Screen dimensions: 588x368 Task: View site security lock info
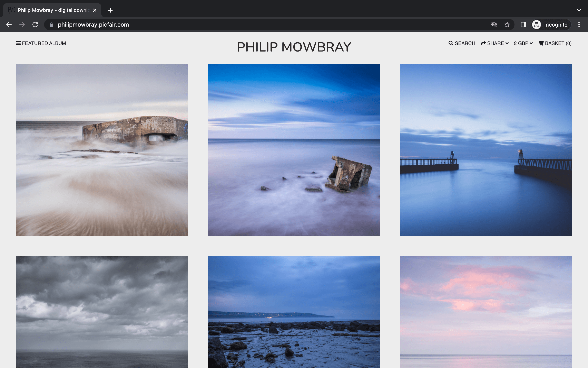tap(51, 25)
